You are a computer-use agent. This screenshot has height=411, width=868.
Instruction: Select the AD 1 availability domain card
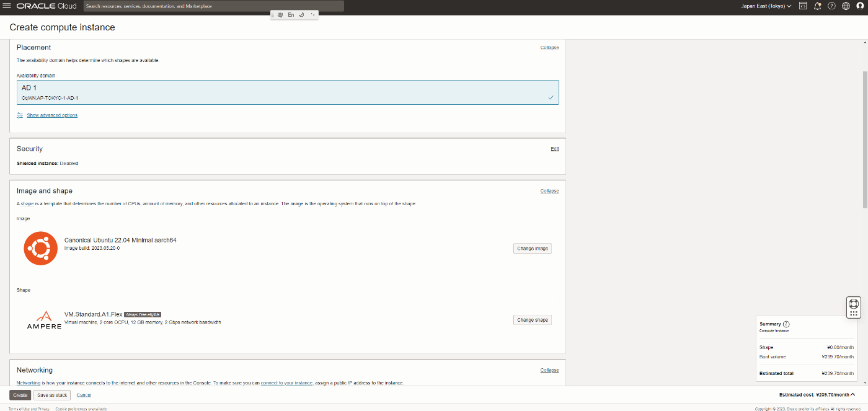click(288, 92)
